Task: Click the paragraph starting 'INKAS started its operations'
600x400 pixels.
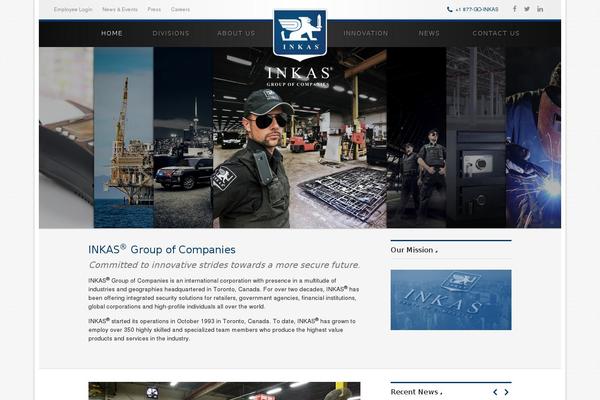Action: coord(222,330)
